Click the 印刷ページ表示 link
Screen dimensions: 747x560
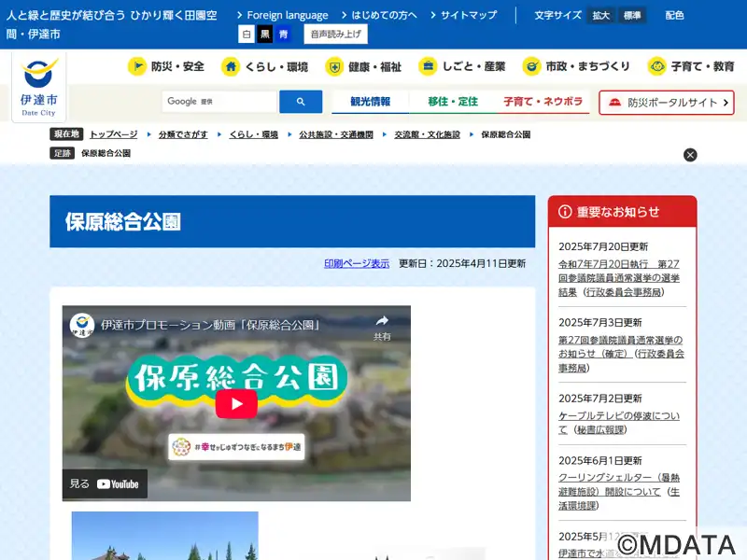point(357,263)
